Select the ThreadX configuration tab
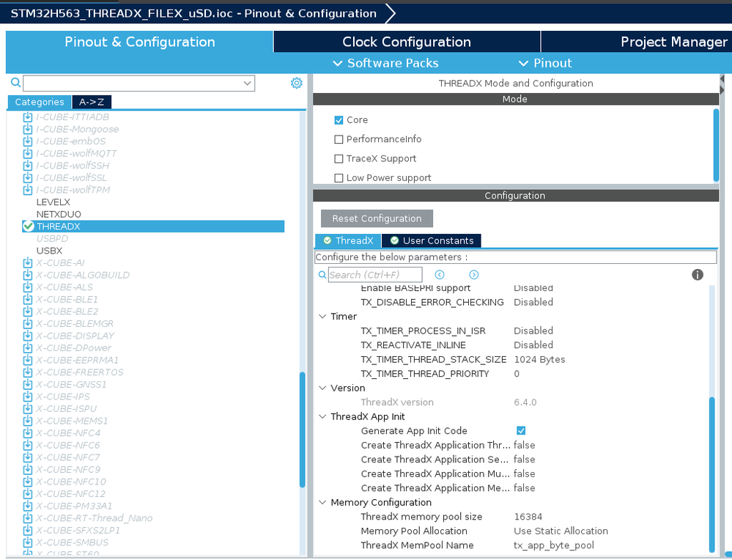This screenshot has width=732, height=560. point(348,240)
